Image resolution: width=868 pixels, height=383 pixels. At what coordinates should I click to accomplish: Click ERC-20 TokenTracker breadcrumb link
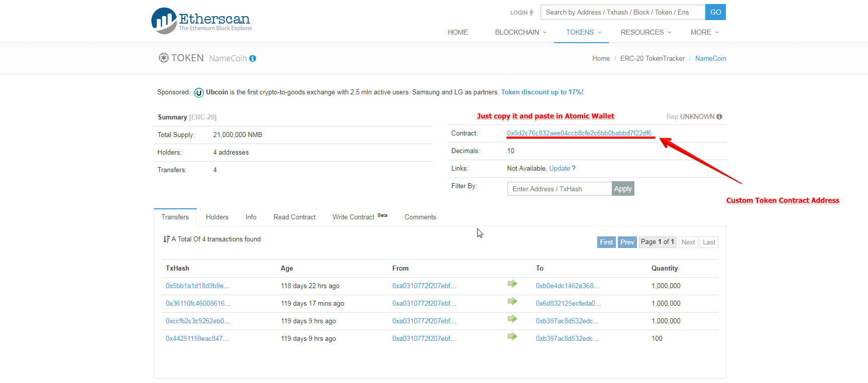(x=653, y=58)
